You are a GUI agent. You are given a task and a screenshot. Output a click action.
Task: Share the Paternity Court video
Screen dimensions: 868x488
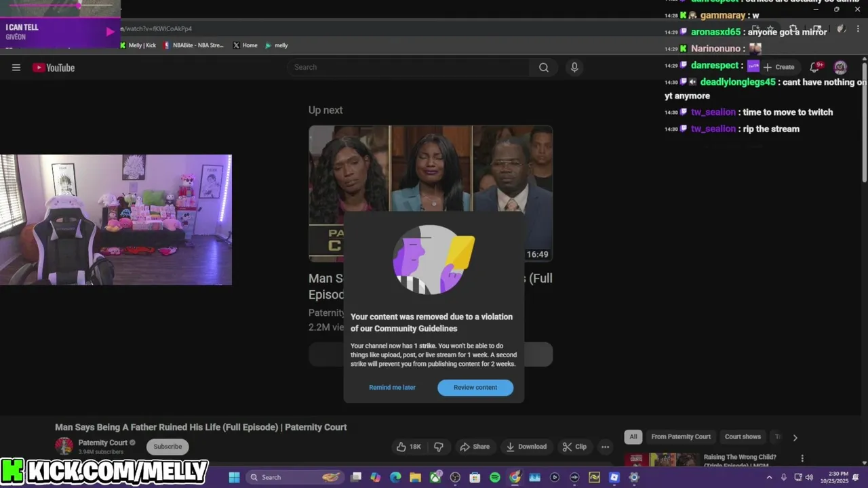475,447
